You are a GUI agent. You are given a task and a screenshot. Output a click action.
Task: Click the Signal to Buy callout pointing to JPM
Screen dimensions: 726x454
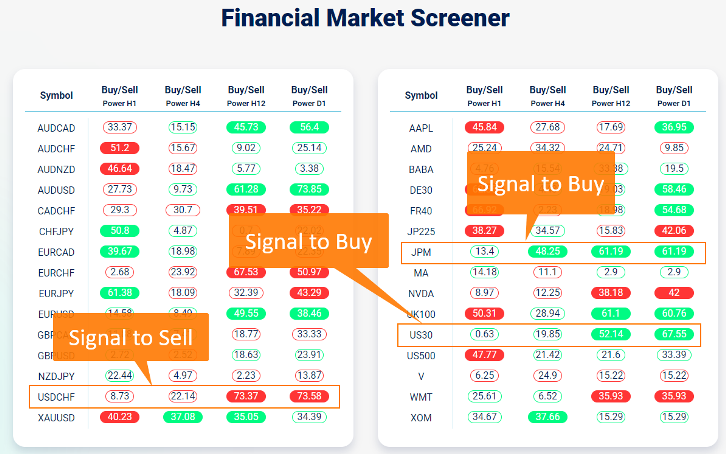(540, 184)
